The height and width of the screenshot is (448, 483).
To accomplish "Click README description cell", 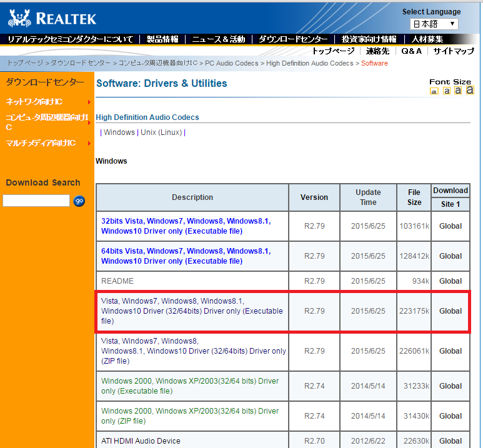I will click(x=192, y=281).
